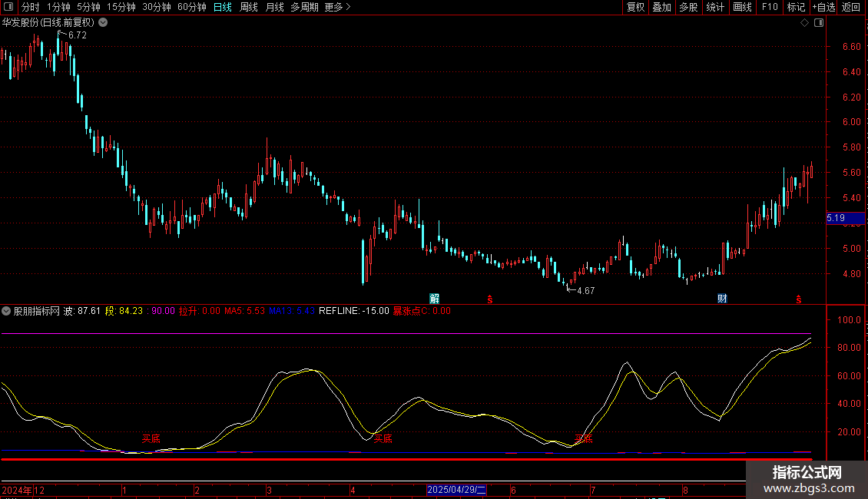The width and height of the screenshot is (868, 499).
Task: Open the 多股 multi-stock view
Action: (x=689, y=7)
